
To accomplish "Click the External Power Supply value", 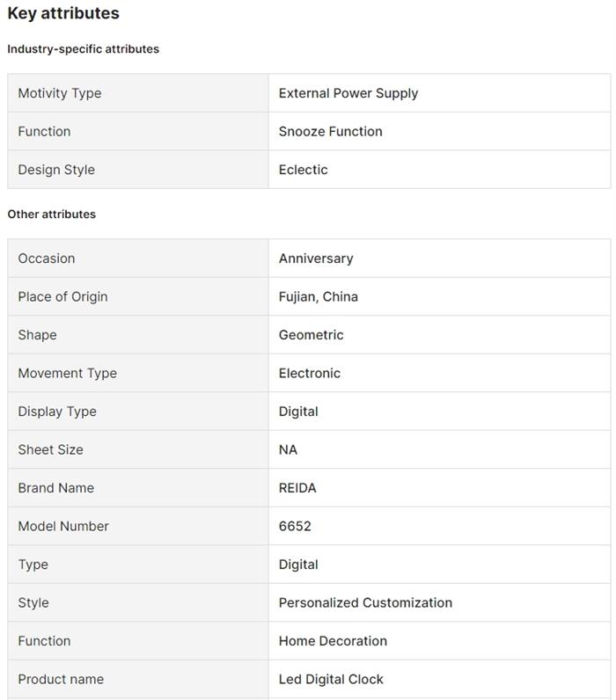I will point(348,93).
